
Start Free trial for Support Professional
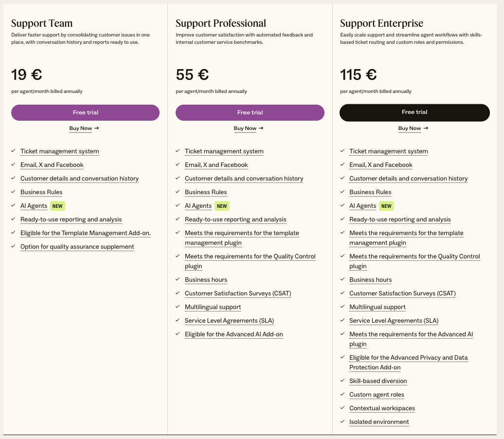pos(250,112)
